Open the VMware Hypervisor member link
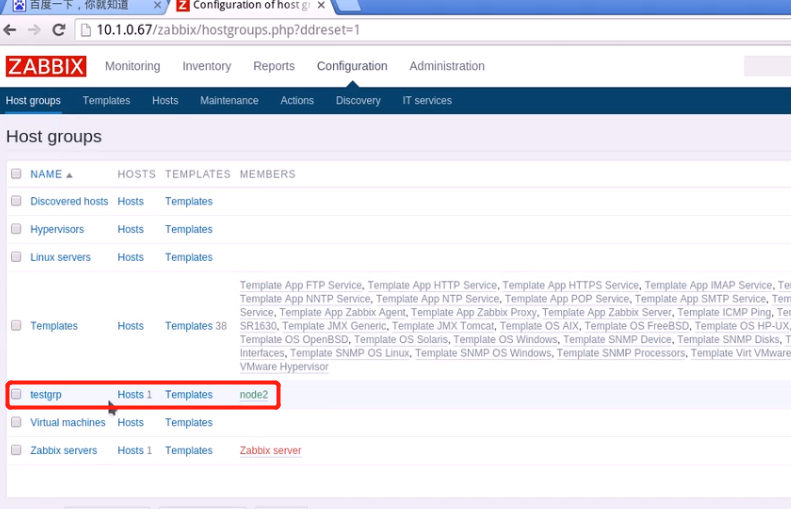This screenshot has height=509, width=791. click(x=284, y=367)
